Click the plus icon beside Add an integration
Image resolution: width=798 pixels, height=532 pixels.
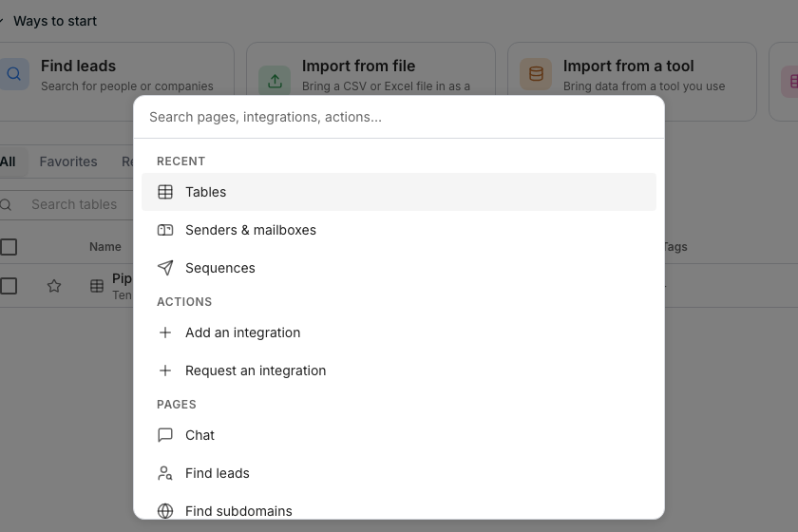point(165,332)
